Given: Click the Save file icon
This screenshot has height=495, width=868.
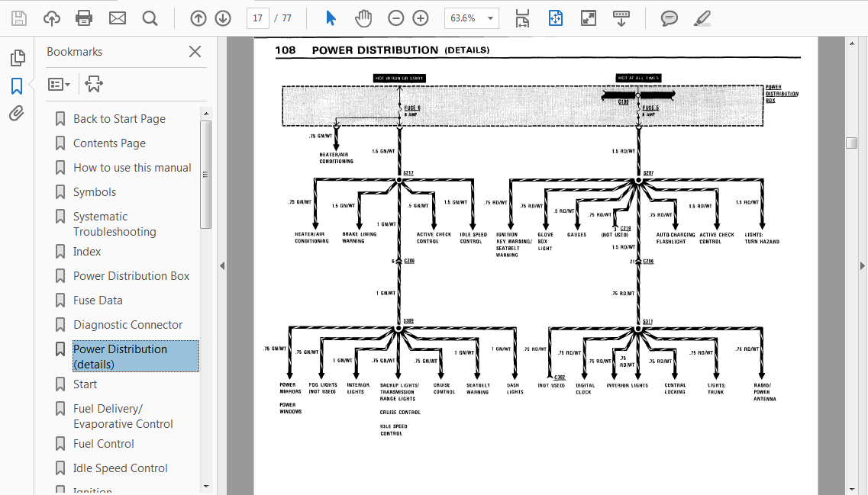Looking at the screenshot, I should (x=19, y=18).
